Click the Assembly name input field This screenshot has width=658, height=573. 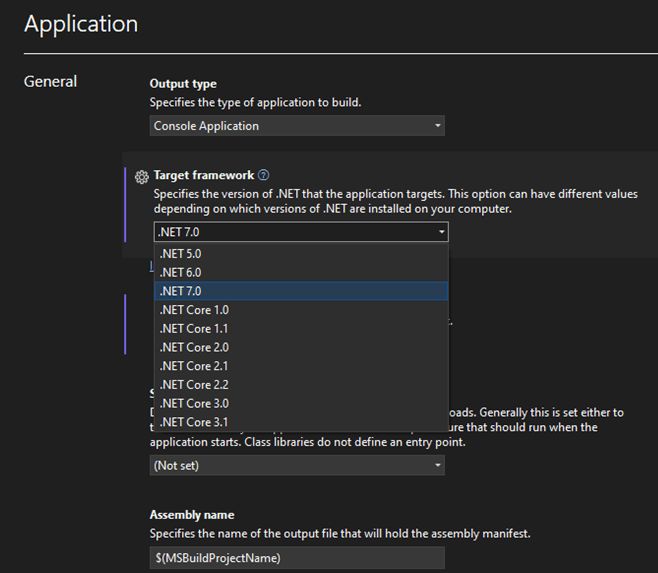pos(297,558)
